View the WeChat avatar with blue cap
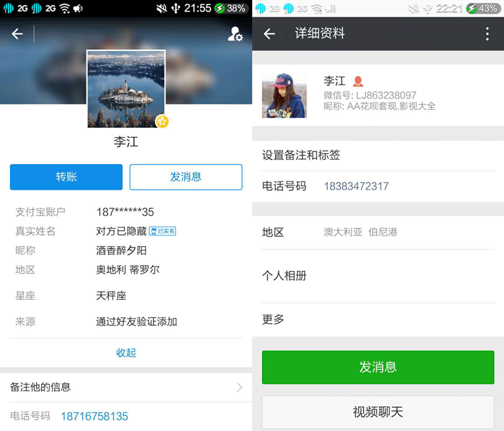This screenshot has width=504, height=431. point(284,95)
